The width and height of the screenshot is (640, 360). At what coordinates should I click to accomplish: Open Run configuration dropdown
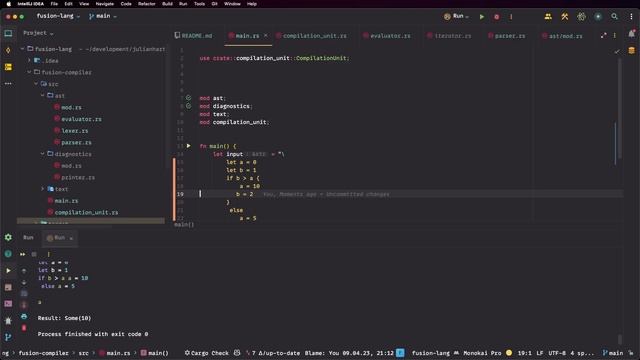pyautogui.click(x=456, y=16)
